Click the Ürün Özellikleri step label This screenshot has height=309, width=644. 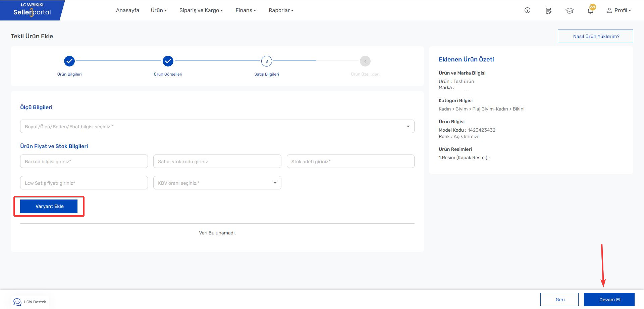(365, 74)
